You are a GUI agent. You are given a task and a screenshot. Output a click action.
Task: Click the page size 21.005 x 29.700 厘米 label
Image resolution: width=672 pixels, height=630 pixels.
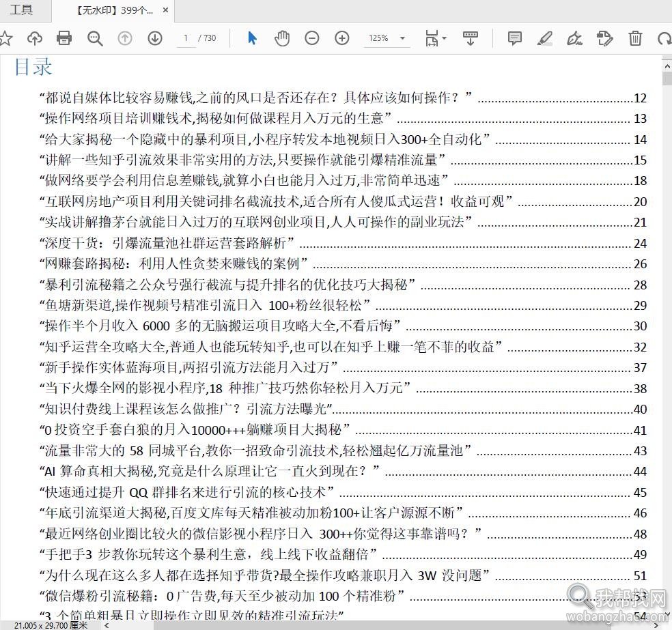51,626
